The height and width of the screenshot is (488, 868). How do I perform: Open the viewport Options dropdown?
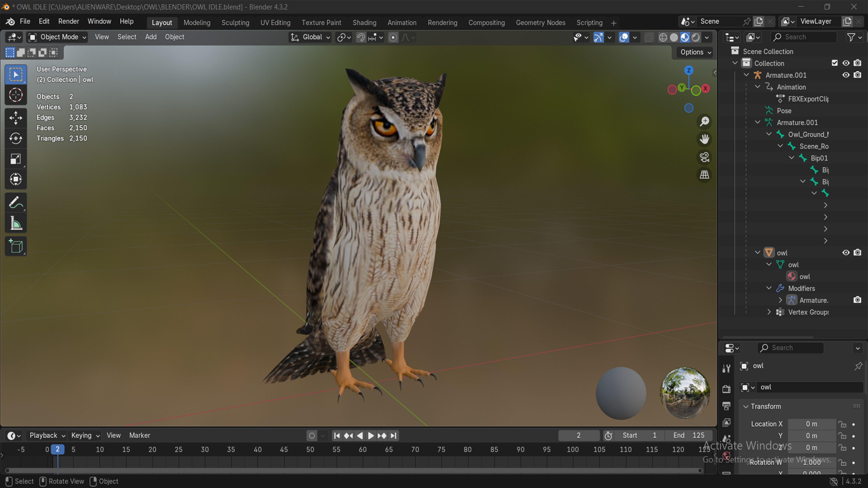[x=695, y=52]
